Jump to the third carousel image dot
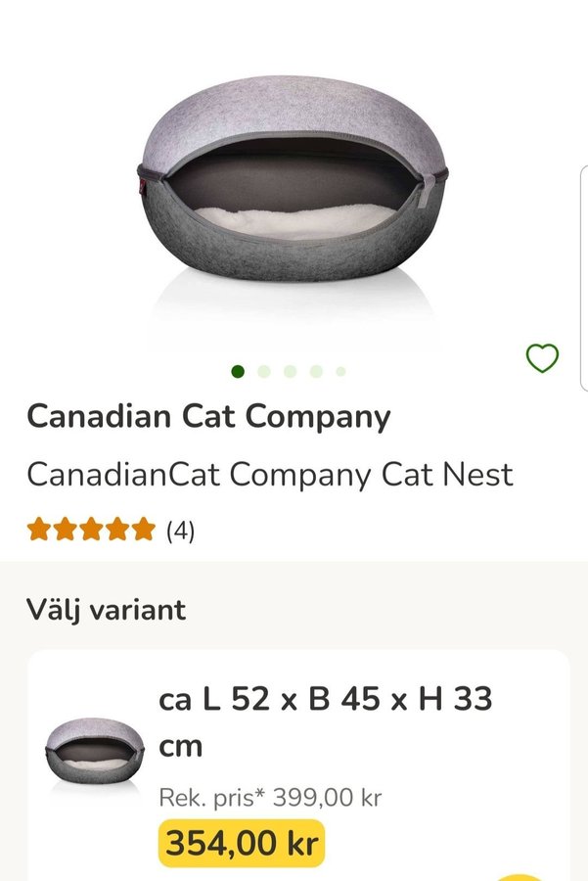 coord(291,371)
